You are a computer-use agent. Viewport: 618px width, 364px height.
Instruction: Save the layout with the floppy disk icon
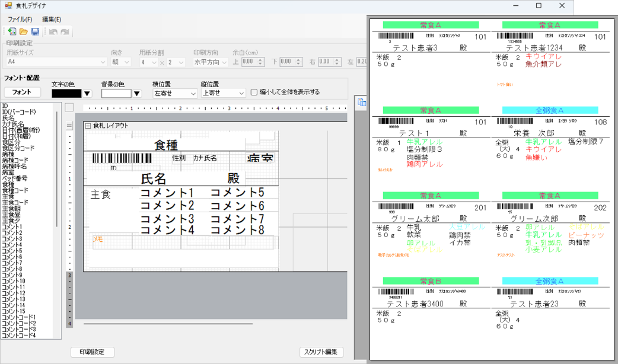(x=34, y=30)
